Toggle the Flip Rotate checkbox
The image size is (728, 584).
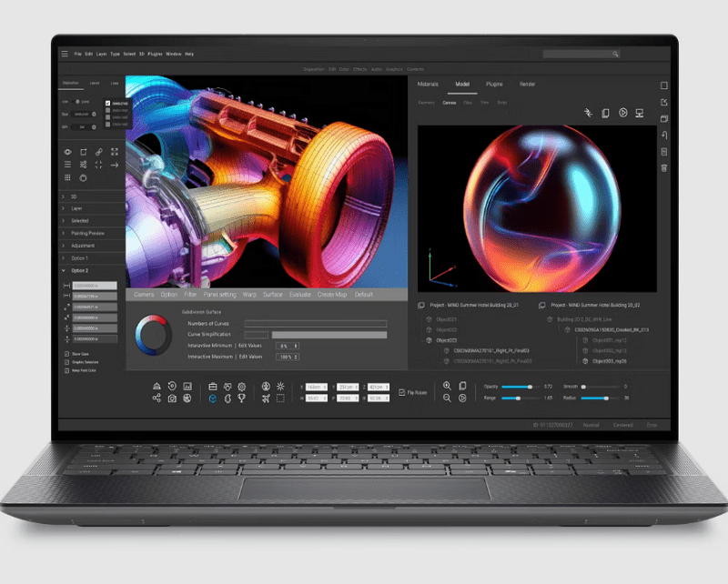tap(401, 393)
